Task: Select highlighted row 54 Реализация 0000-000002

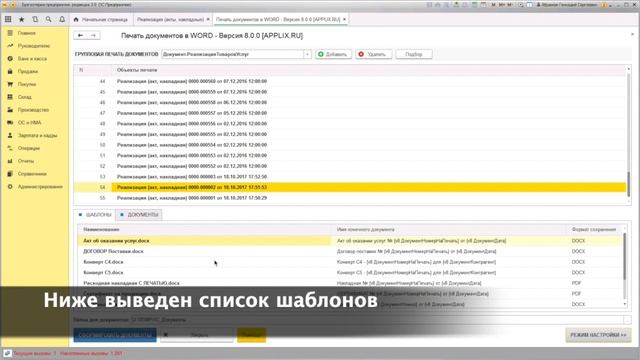Action: pos(350,187)
